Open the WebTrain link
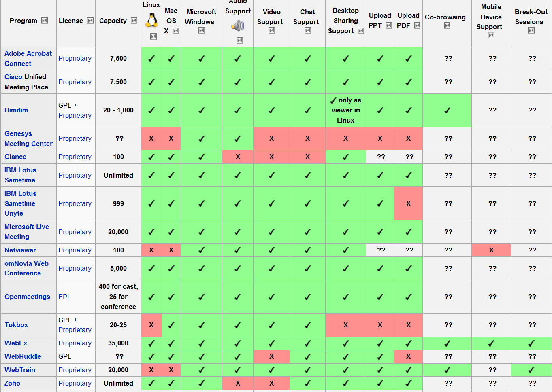 click(20, 370)
